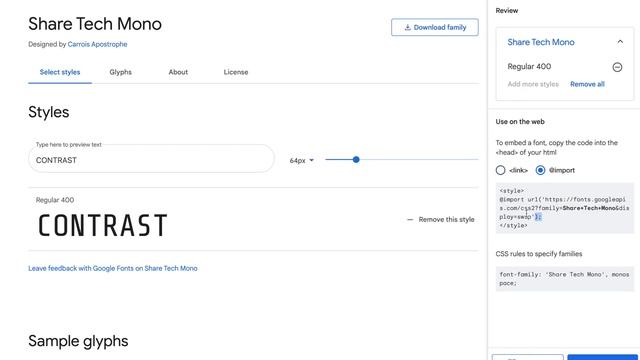The image size is (640, 360).
Task: Remove Regular 400 using the minus circle icon
Action: [617, 67]
